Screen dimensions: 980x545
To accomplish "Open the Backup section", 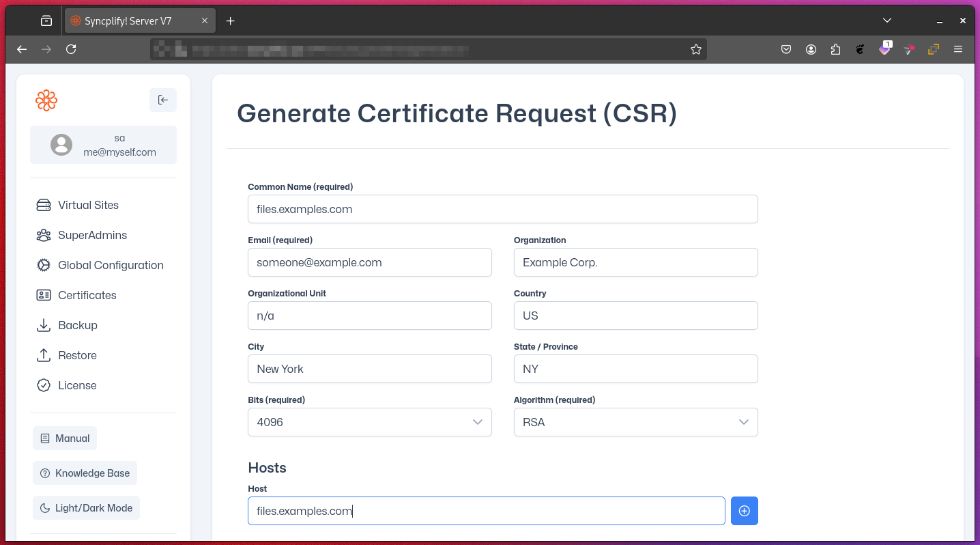I will pos(77,325).
